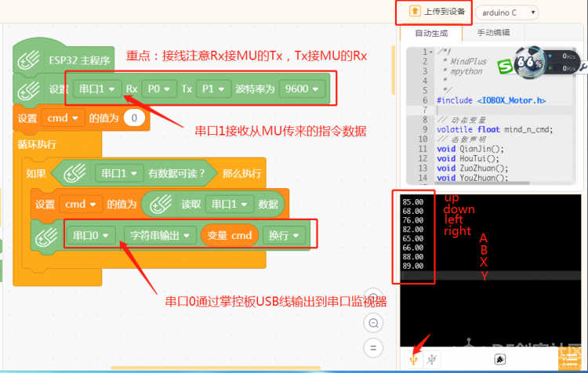588x373 pixels.
Task: Click the 85.00 value in serial monitor
Action: tap(413, 202)
